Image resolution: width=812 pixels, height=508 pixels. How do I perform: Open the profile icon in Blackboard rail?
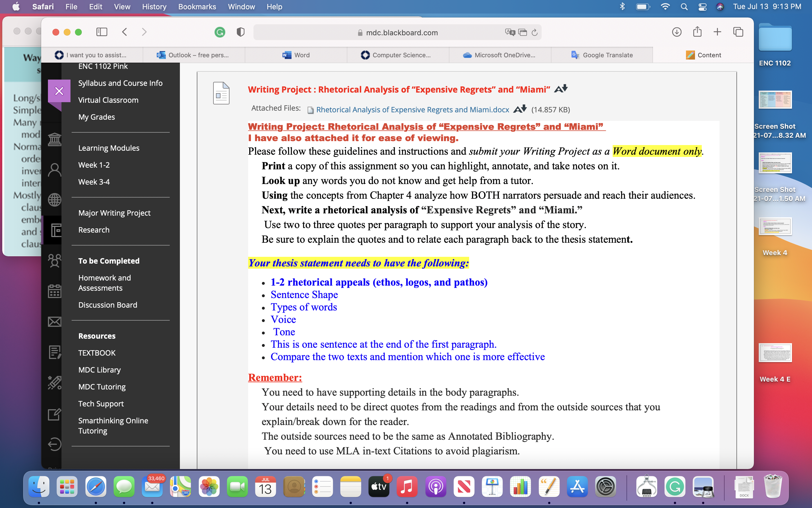click(x=54, y=170)
